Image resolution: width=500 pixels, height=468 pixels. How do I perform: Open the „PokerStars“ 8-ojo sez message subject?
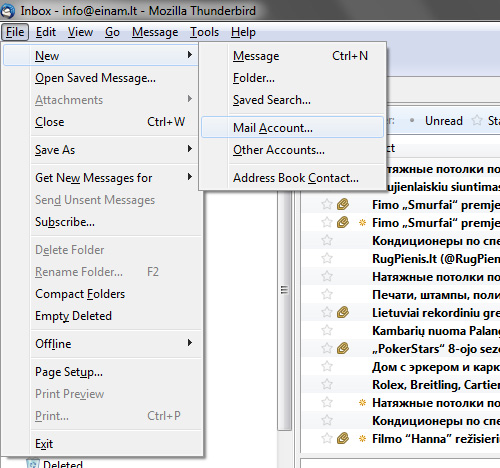(436, 349)
